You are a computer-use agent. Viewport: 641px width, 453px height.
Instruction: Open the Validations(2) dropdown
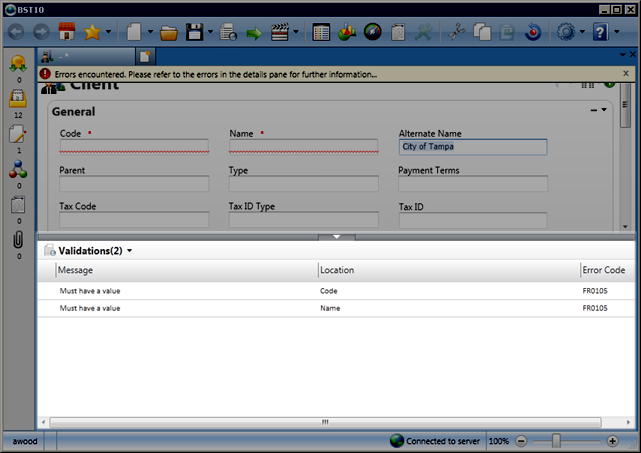click(129, 251)
